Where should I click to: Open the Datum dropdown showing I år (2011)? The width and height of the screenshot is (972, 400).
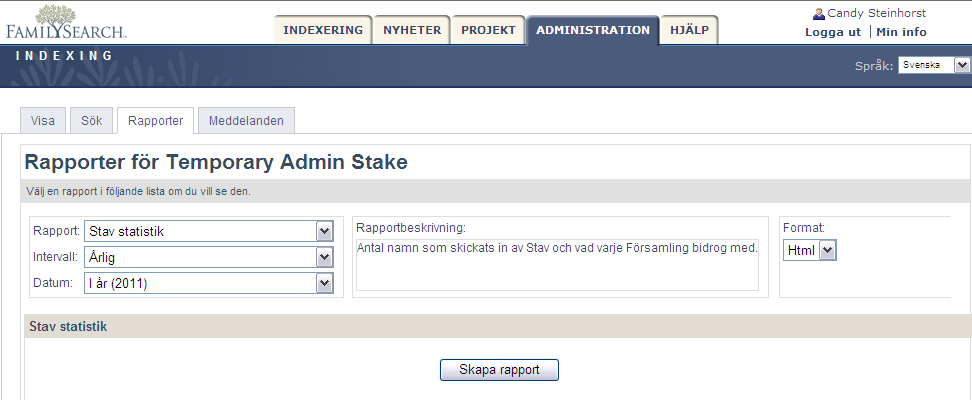point(208,283)
